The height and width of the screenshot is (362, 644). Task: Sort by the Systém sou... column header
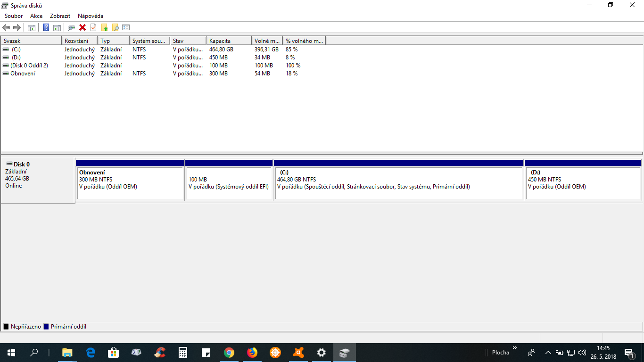tap(149, 41)
